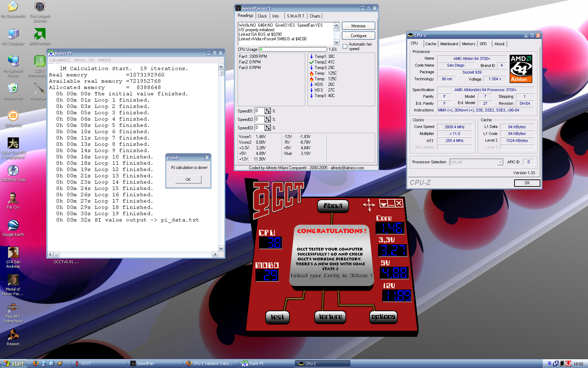Open S.M.A.R.T. tab in SpeedFan

click(296, 16)
